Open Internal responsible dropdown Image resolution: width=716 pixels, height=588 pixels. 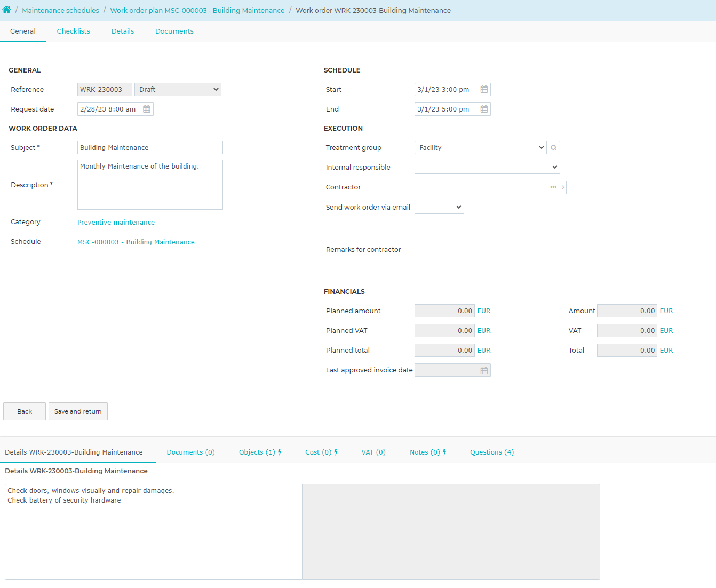click(487, 168)
